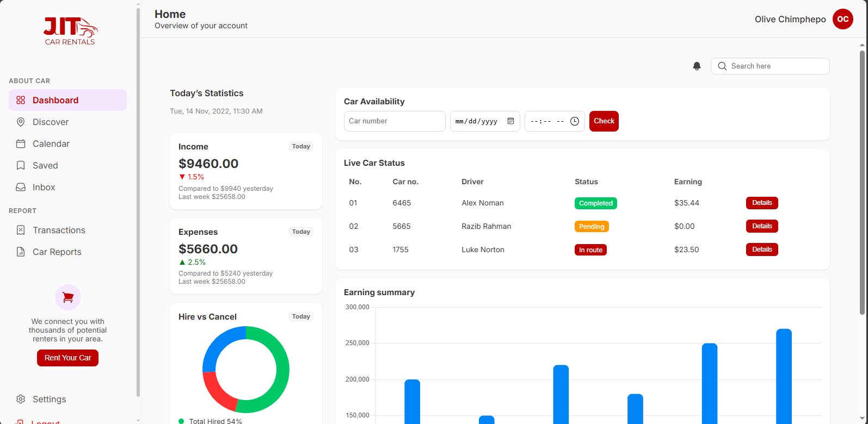Image resolution: width=868 pixels, height=424 pixels.
Task: Open Car Reports
Action: coord(67,252)
